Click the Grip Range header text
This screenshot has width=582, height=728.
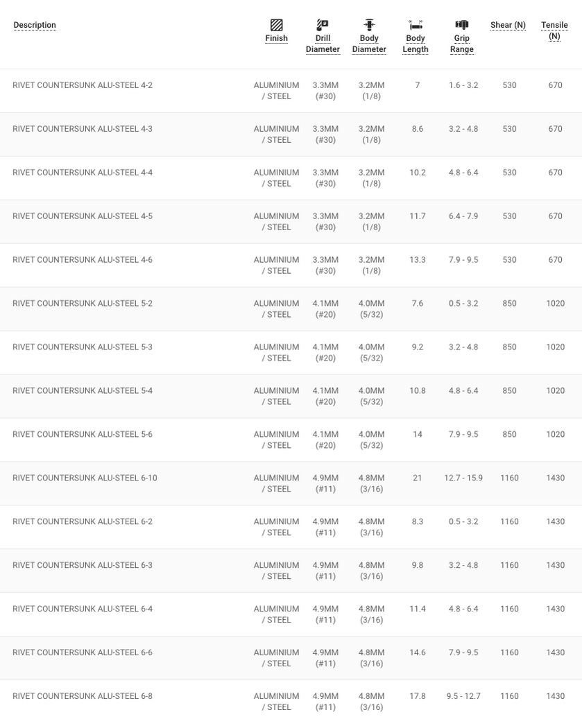click(x=462, y=44)
